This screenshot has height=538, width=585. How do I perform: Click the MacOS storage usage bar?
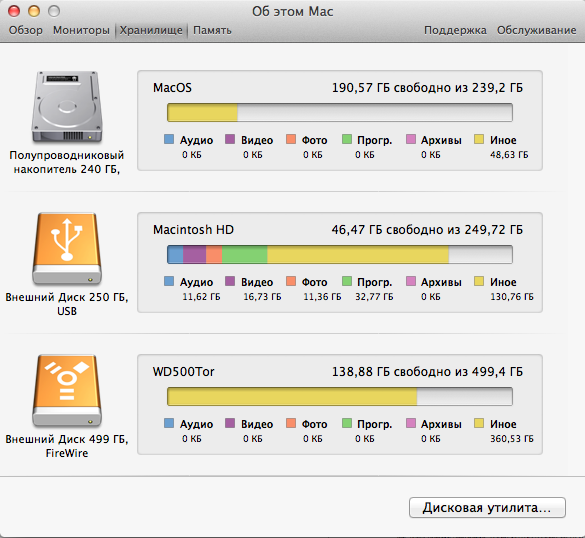coord(340,112)
